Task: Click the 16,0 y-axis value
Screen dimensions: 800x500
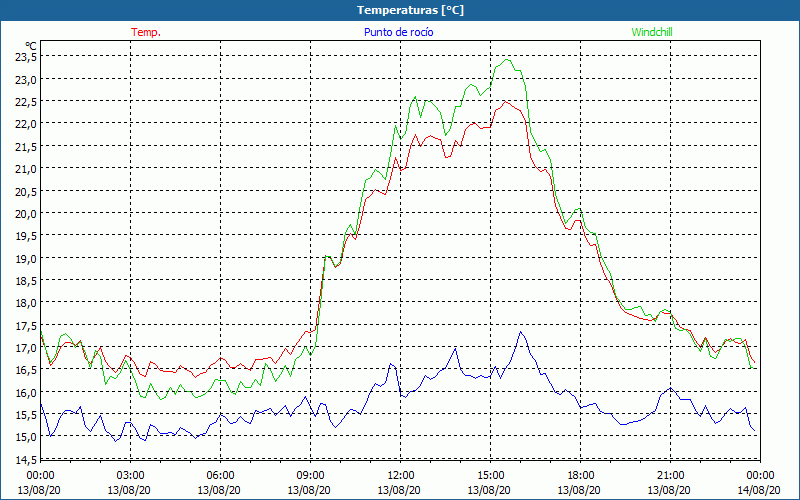Action: tap(26, 392)
